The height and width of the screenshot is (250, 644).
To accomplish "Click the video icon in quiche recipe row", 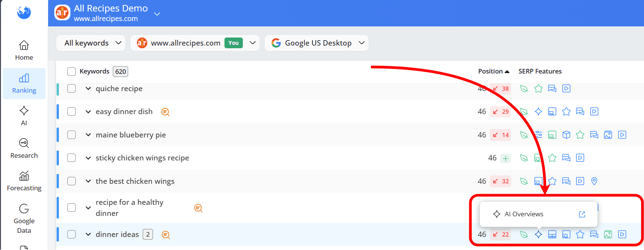I will tap(566, 88).
